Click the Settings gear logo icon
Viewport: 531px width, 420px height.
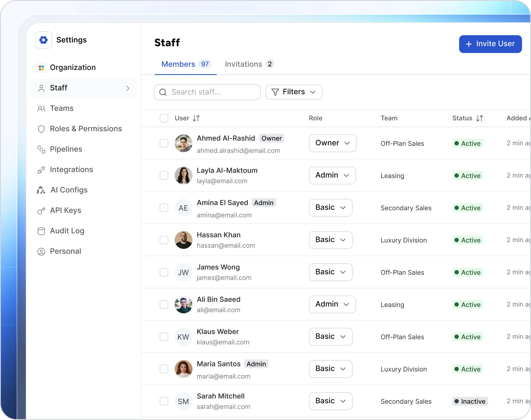pyautogui.click(x=43, y=40)
